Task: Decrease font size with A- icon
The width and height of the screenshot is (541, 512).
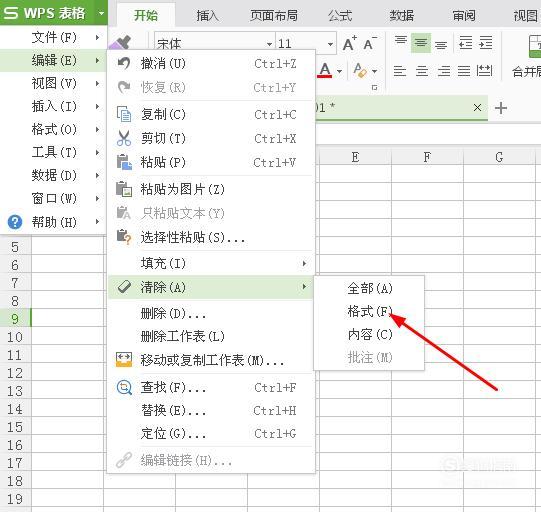Action: (370, 43)
